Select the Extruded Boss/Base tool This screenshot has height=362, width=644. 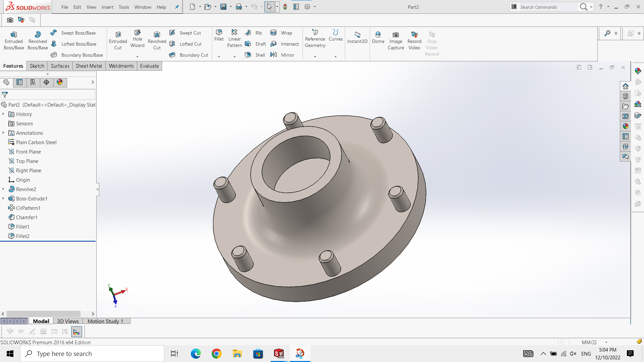tap(14, 41)
